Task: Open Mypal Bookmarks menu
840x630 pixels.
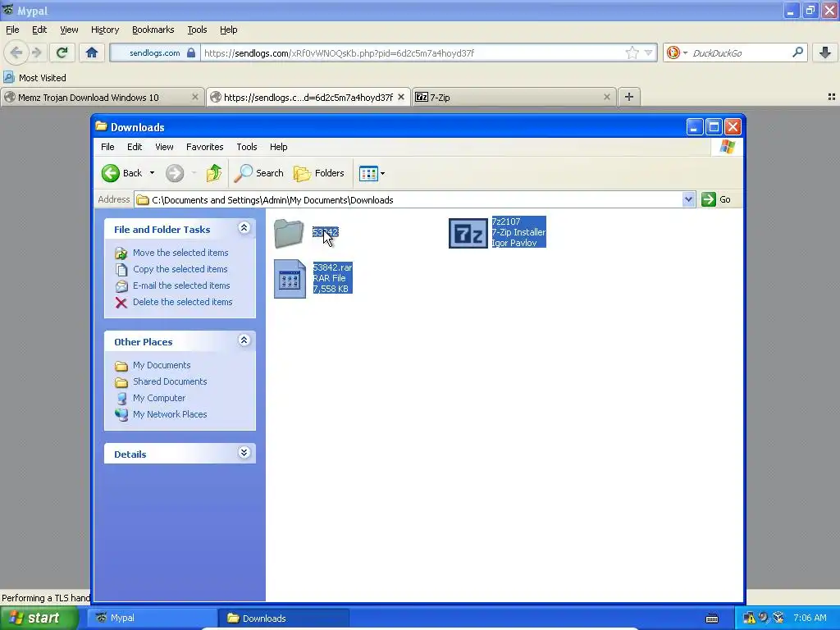Action: click(x=153, y=30)
